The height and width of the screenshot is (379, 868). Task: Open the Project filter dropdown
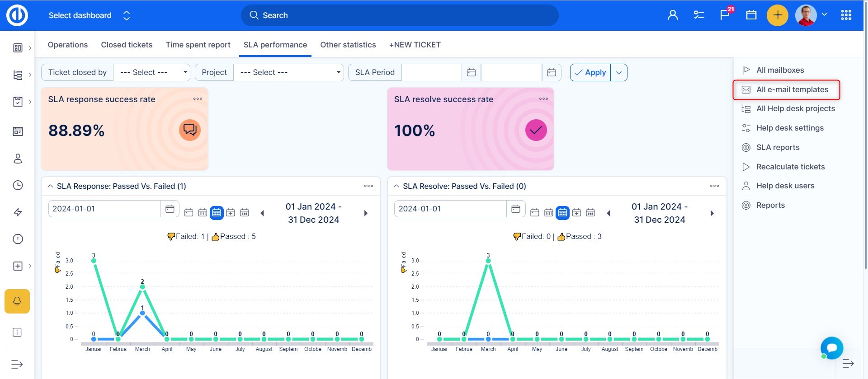[288, 72]
